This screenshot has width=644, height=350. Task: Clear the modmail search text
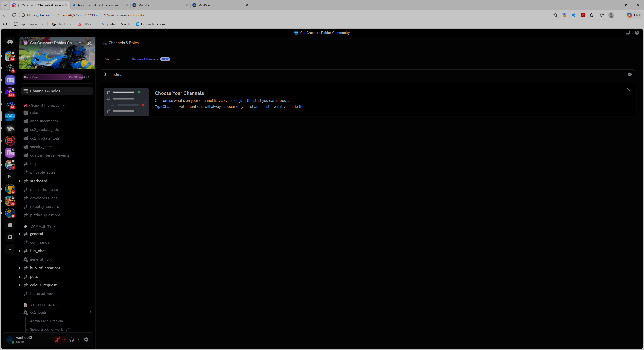630,74
